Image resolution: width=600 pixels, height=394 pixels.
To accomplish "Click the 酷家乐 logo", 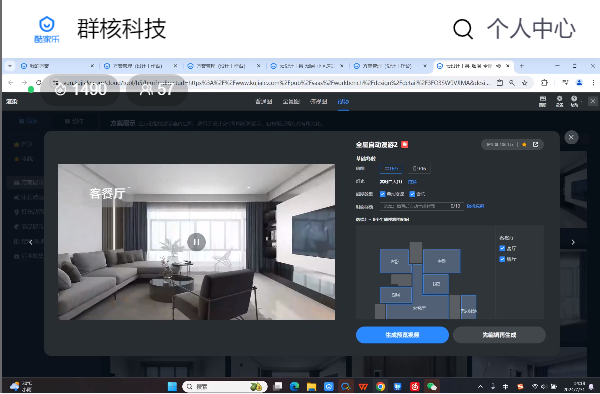I will point(47,29).
